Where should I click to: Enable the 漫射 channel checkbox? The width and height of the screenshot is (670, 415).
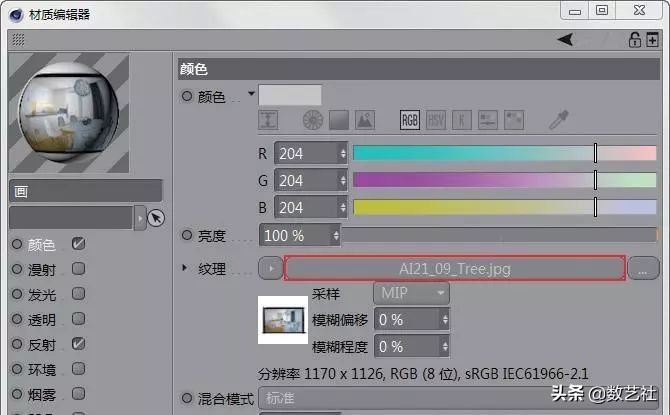point(79,269)
